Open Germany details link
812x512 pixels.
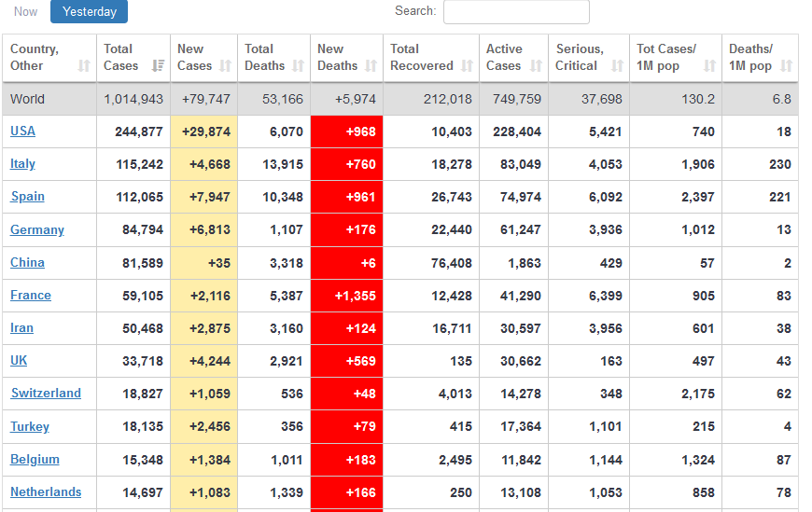pos(37,229)
